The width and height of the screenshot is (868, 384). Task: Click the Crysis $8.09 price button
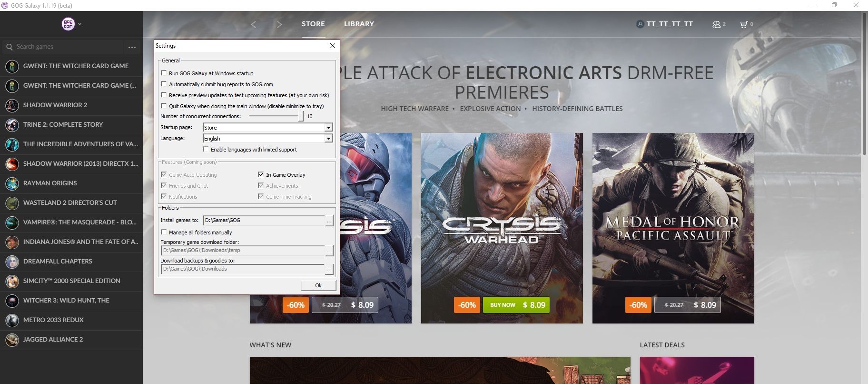(x=345, y=305)
